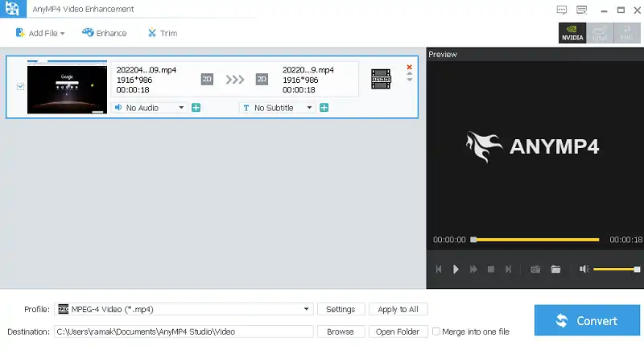Toggle NVIDIA hardware acceleration

pyautogui.click(x=572, y=33)
